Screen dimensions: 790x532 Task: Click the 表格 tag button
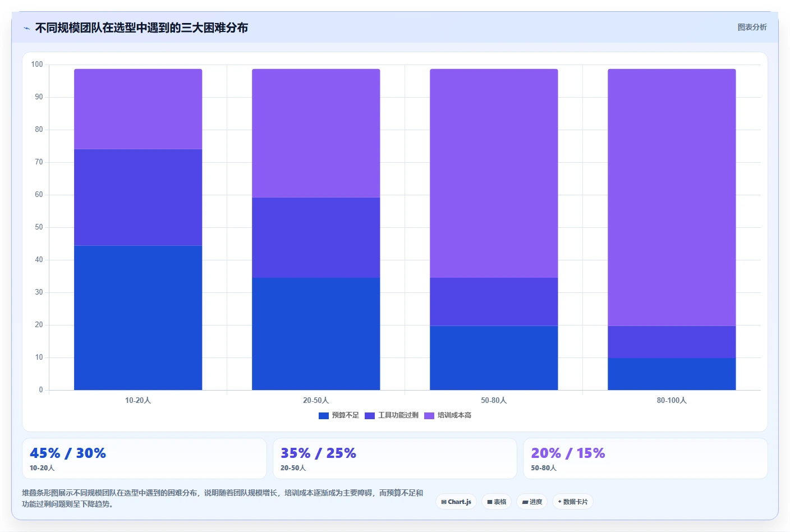[497, 502]
